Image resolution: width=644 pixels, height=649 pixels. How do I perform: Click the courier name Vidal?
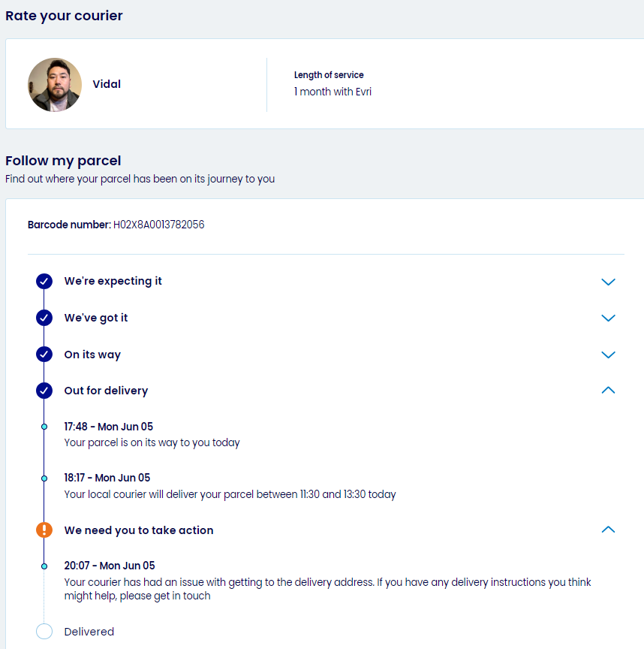click(x=107, y=84)
